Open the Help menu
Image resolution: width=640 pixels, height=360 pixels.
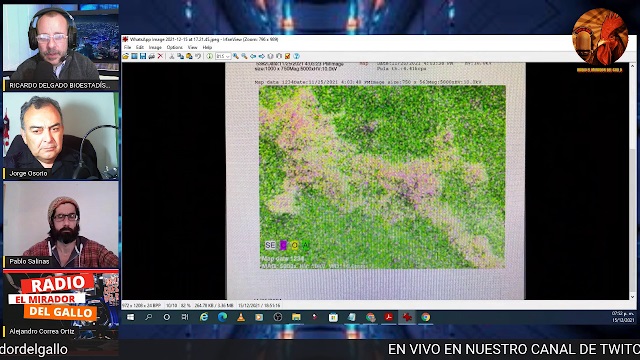pyautogui.click(x=207, y=47)
